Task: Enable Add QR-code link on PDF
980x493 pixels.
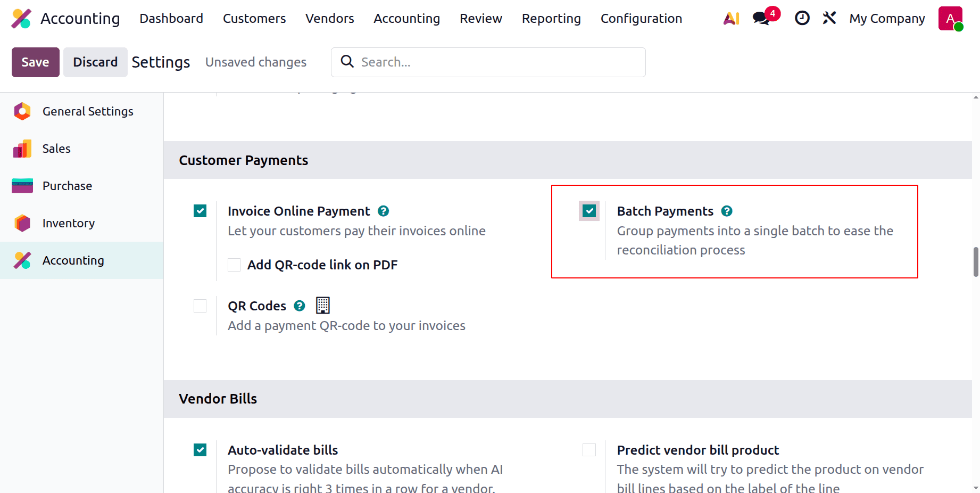Action: (x=234, y=265)
